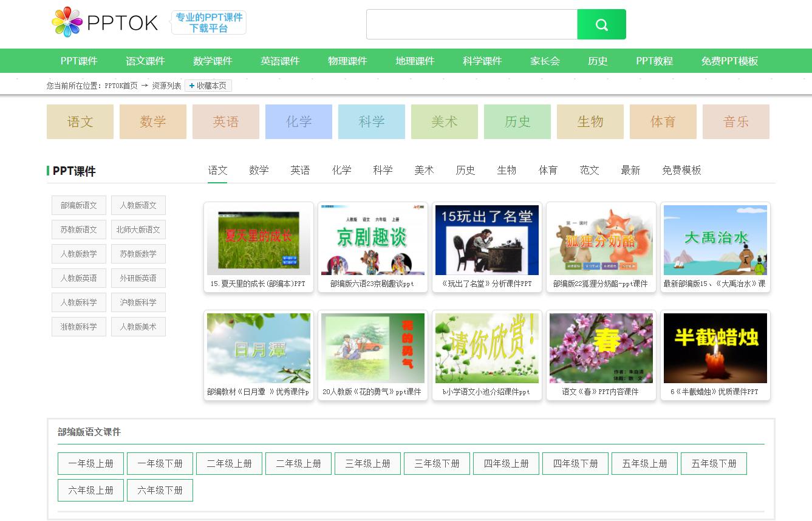Image resolution: width=812 pixels, height=521 pixels.
Task: Click the PPTOK首页 breadcrumb link
Action: (121, 86)
